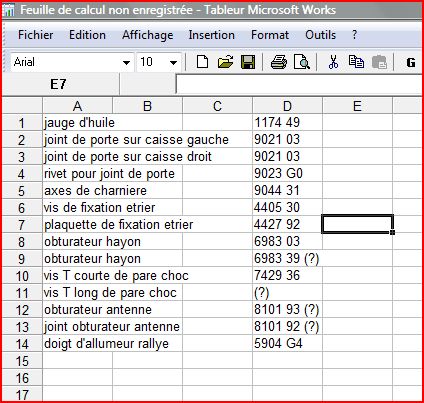Screen dimensions: 424x403
Task: Cut selection with the scissors icon
Action: [333, 62]
